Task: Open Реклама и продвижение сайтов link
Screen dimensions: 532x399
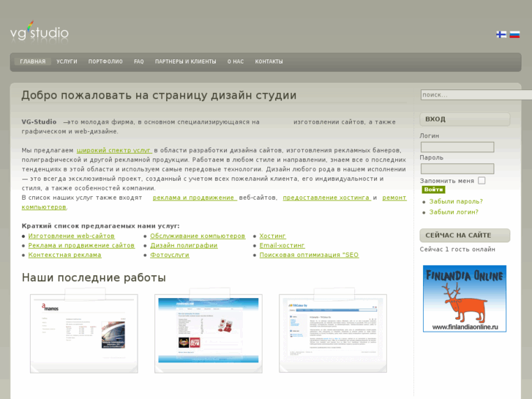Action: [81, 245]
